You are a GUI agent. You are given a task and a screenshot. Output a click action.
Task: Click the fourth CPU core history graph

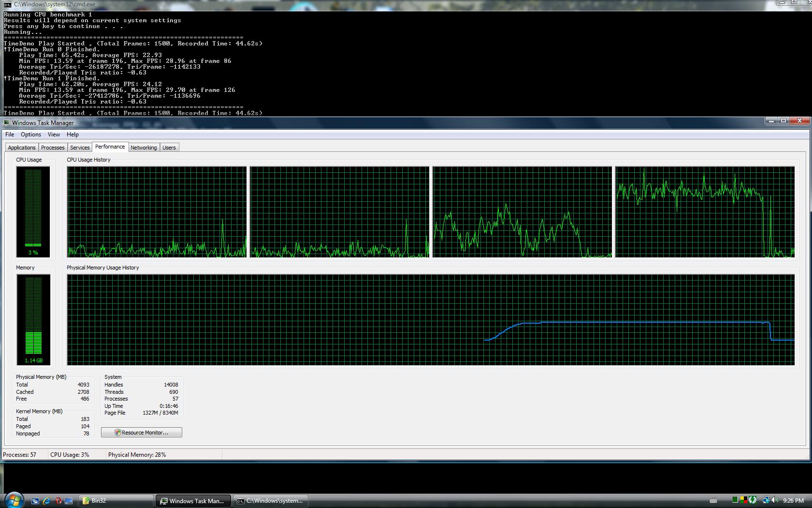[705, 212]
